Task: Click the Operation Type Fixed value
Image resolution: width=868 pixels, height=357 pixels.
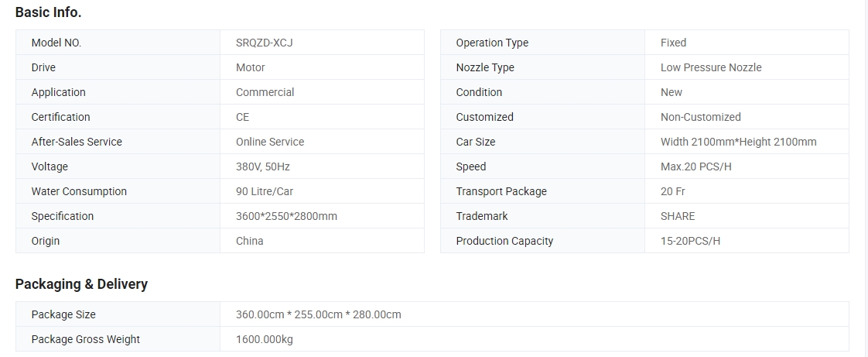Action: point(673,43)
